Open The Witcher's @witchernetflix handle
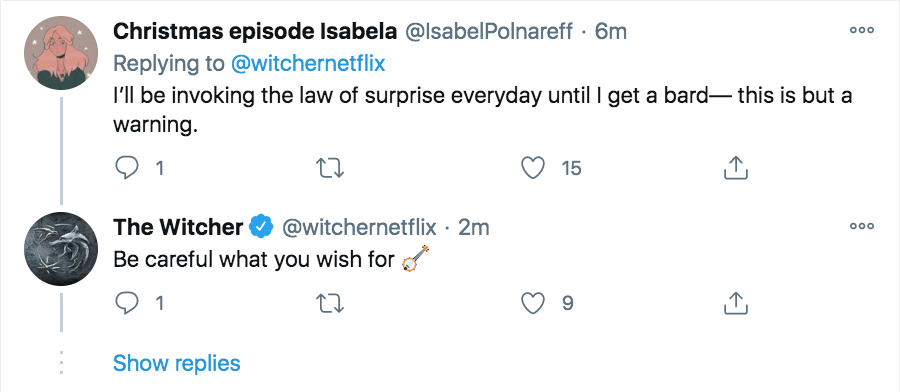Viewport: 900px width, 392px height. tap(359, 228)
